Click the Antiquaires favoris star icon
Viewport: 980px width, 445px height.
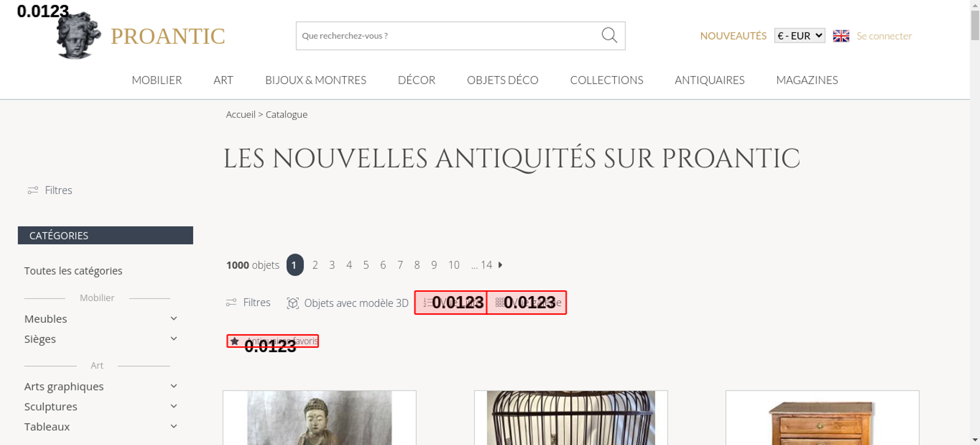[235, 341]
